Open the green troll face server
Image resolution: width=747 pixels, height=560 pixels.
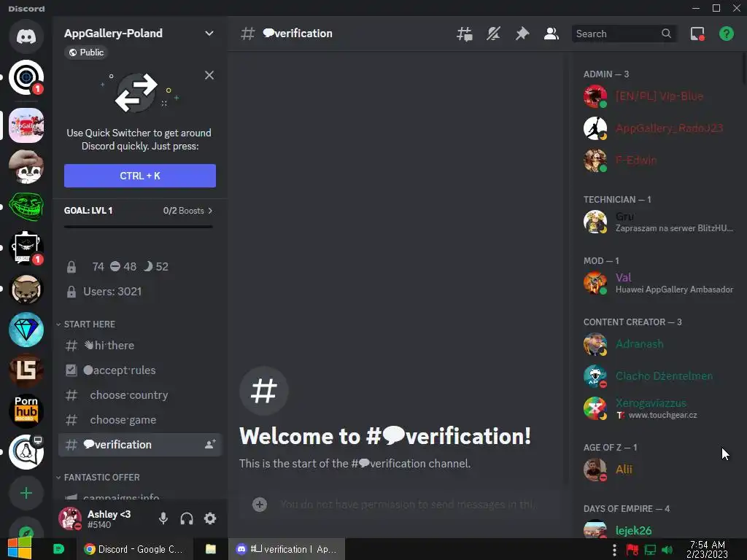point(26,206)
